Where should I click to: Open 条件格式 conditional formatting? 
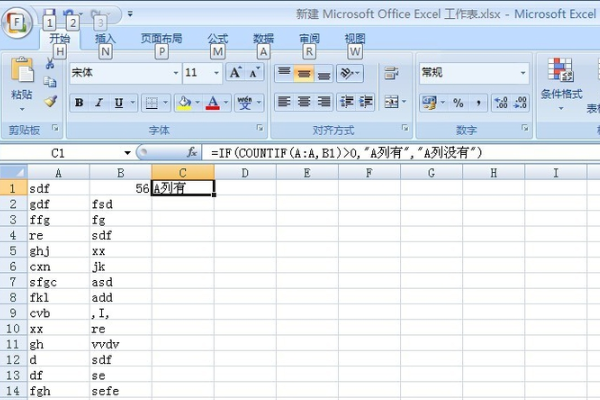click(x=561, y=83)
